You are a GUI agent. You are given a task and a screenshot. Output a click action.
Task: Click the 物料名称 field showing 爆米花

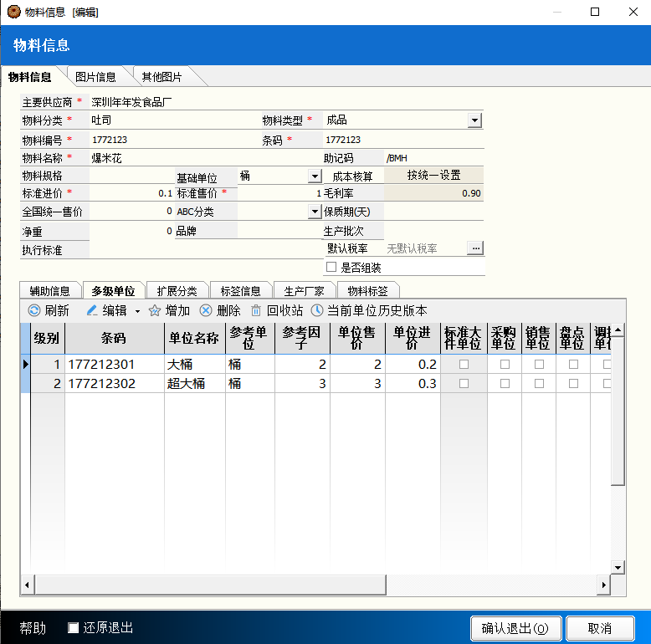(205, 158)
